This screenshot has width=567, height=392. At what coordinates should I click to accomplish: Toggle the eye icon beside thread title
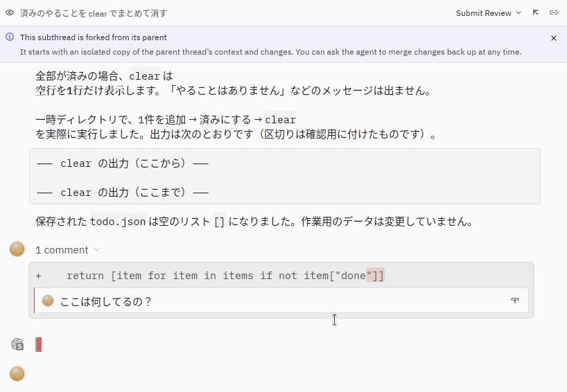coord(10,12)
